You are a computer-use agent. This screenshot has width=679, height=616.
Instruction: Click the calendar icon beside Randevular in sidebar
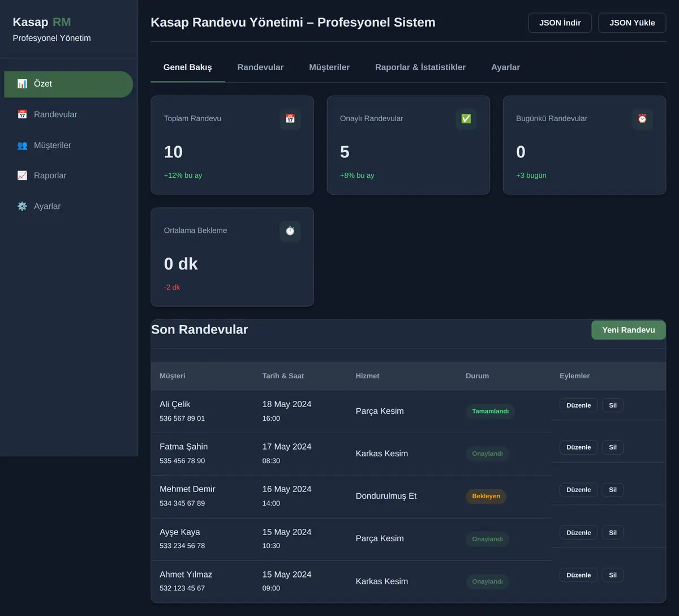tap(22, 114)
